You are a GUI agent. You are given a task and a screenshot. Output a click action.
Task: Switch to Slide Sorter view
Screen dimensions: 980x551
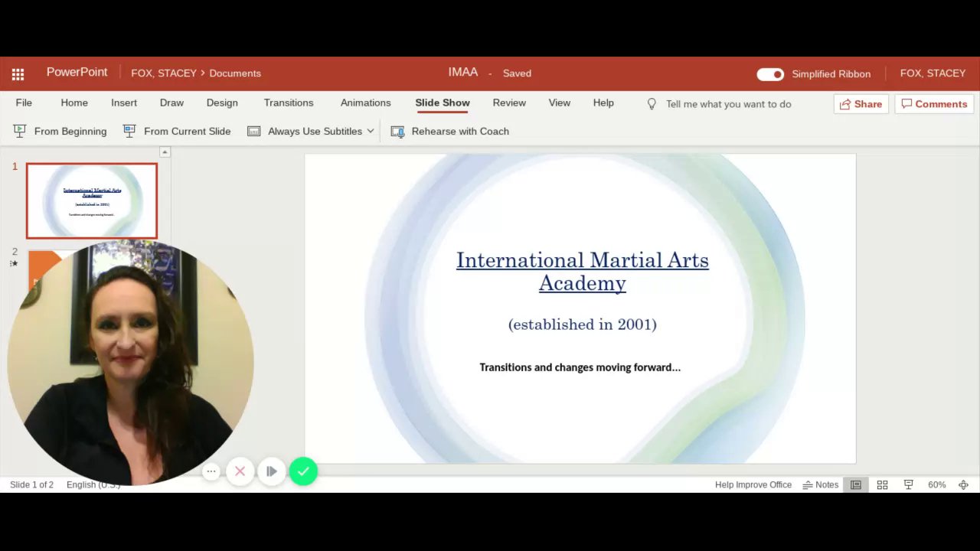point(882,484)
